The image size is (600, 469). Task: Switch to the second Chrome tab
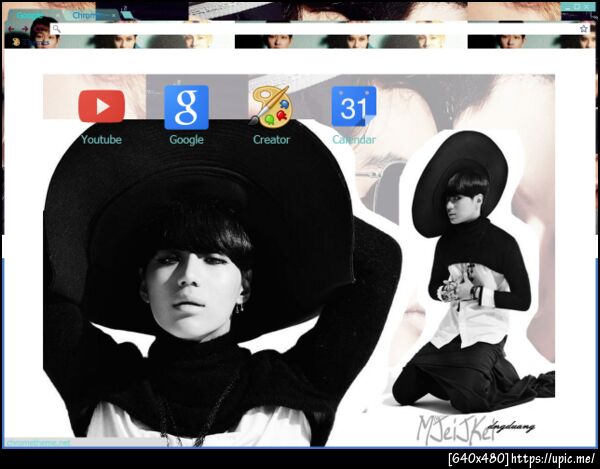(x=90, y=15)
